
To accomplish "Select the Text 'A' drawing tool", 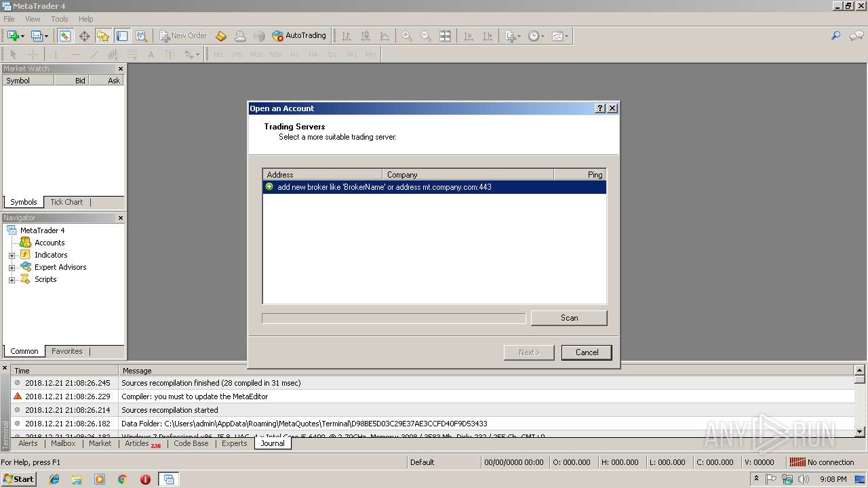I will coord(151,54).
